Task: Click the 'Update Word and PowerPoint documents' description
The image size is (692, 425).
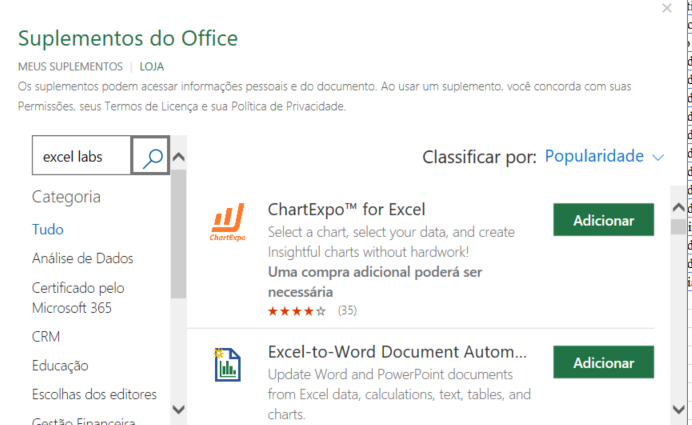Action: (399, 394)
